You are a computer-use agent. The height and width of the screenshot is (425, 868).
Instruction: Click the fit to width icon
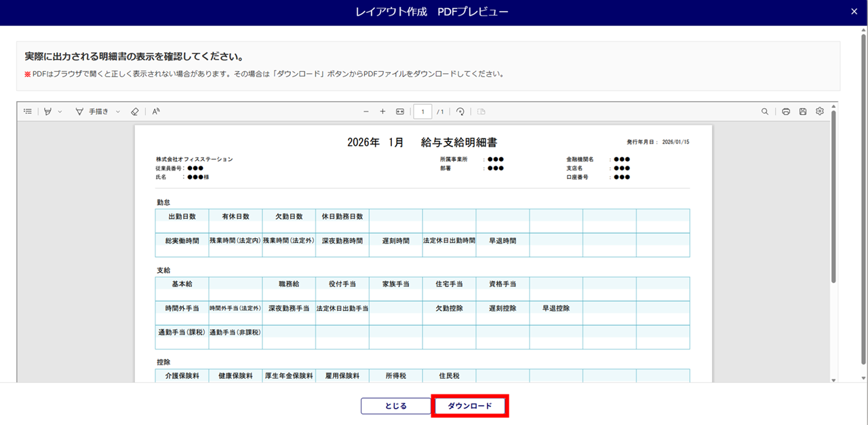pyautogui.click(x=400, y=111)
